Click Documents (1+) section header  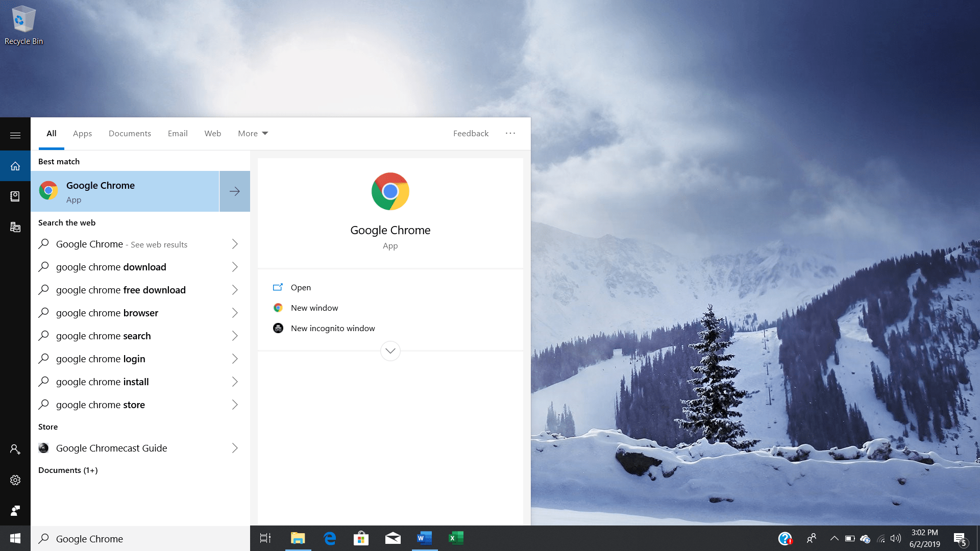(68, 470)
